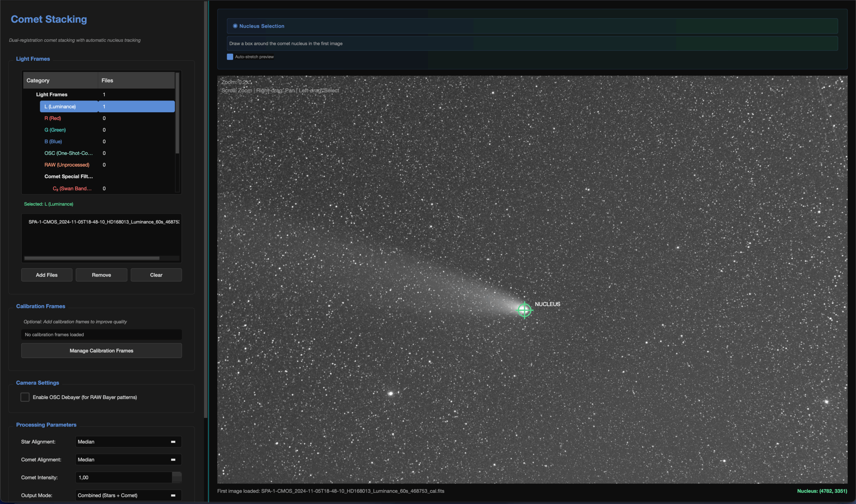Viewport: 856px width, 504px height.
Task: Open the Star Alignment dropdown
Action: (x=128, y=442)
